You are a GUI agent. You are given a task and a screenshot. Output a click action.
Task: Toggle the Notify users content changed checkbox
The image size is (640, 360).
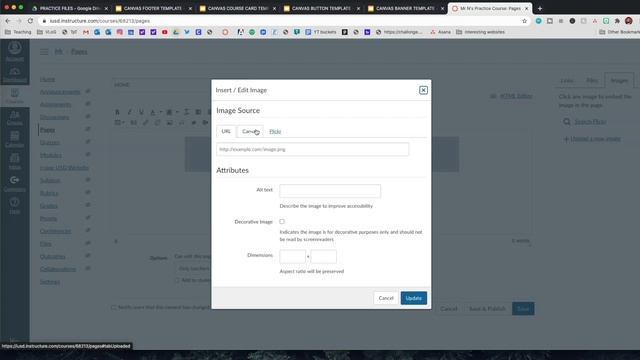click(x=114, y=307)
